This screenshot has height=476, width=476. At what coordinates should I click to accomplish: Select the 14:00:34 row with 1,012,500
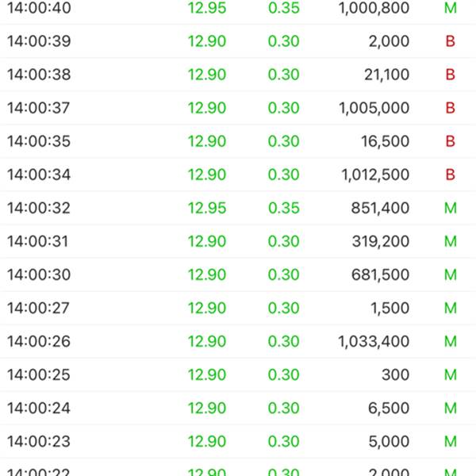[238, 175]
